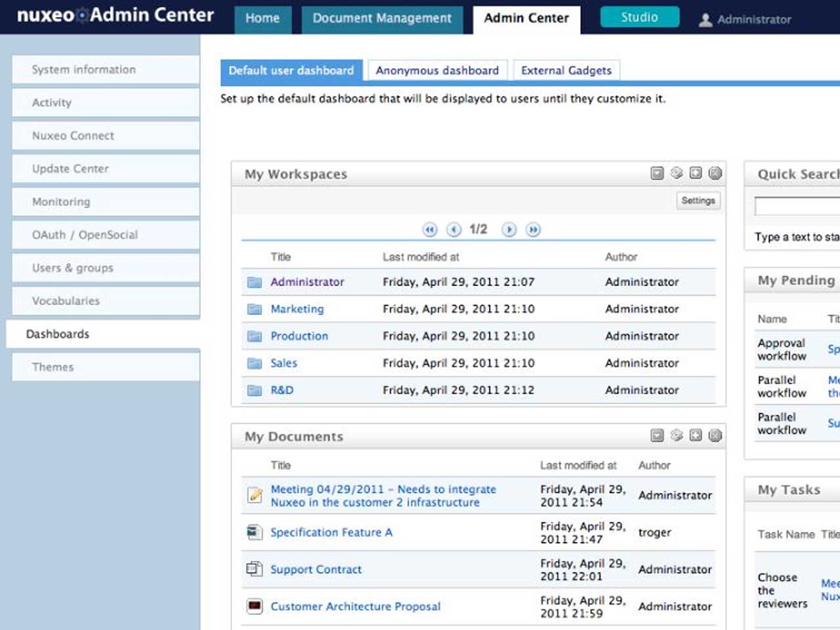Go to first page of workspaces

[430, 230]
